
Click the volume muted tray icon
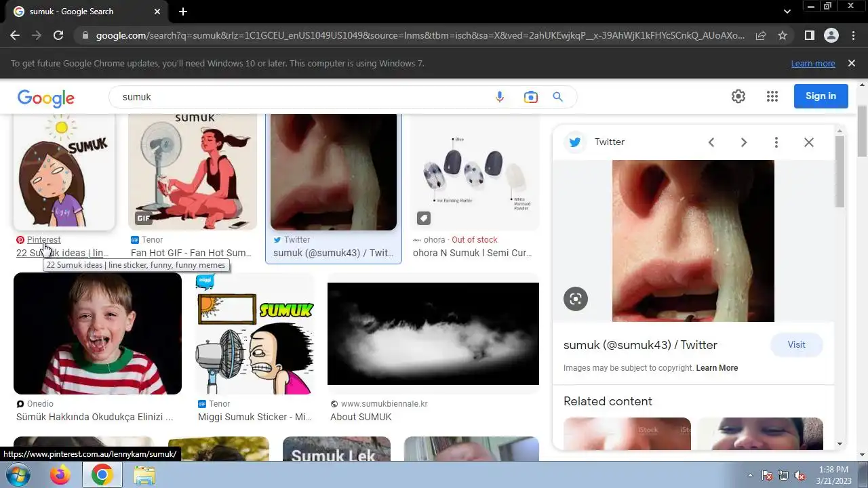click(800, 475)
